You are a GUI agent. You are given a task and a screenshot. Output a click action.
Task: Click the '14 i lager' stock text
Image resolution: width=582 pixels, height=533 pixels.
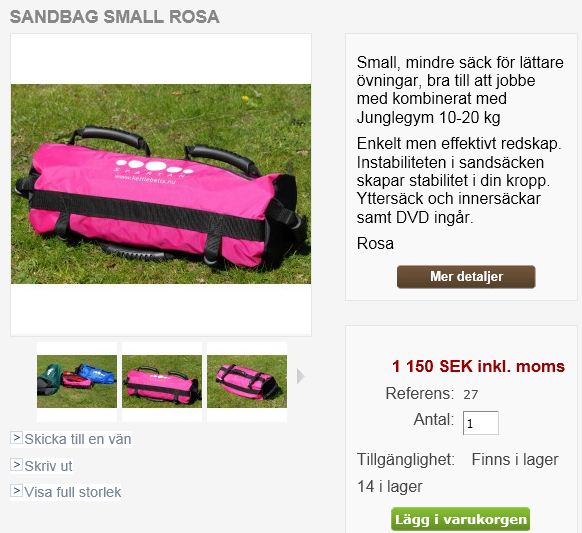pyautogui.click(x=390, y=487)
